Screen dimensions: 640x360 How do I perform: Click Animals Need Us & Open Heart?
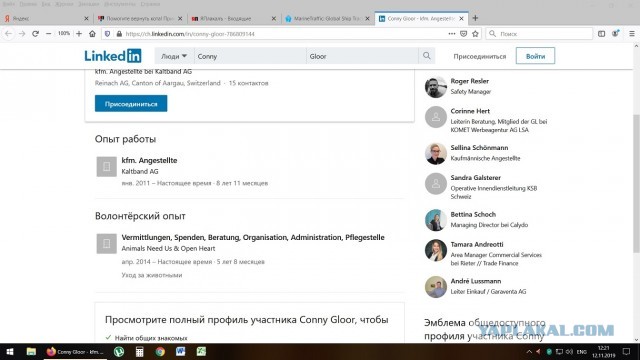pos(168,248)
